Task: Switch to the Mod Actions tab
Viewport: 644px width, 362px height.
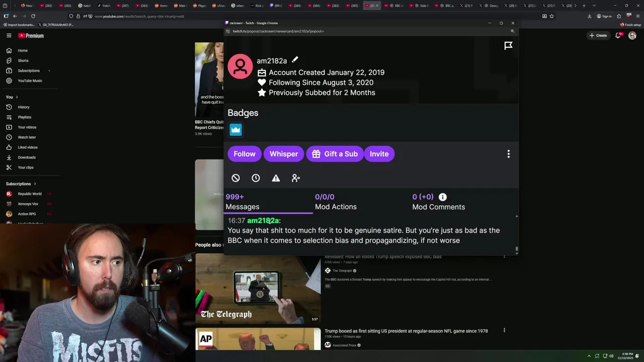Action: coord(336,202)
